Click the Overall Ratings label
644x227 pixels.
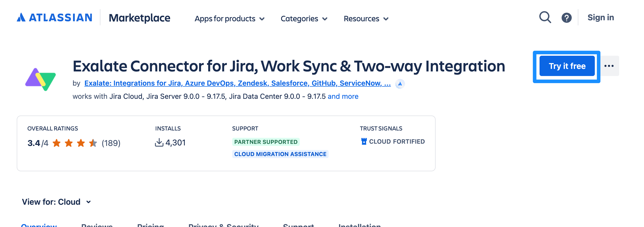[x=53, y=128]
